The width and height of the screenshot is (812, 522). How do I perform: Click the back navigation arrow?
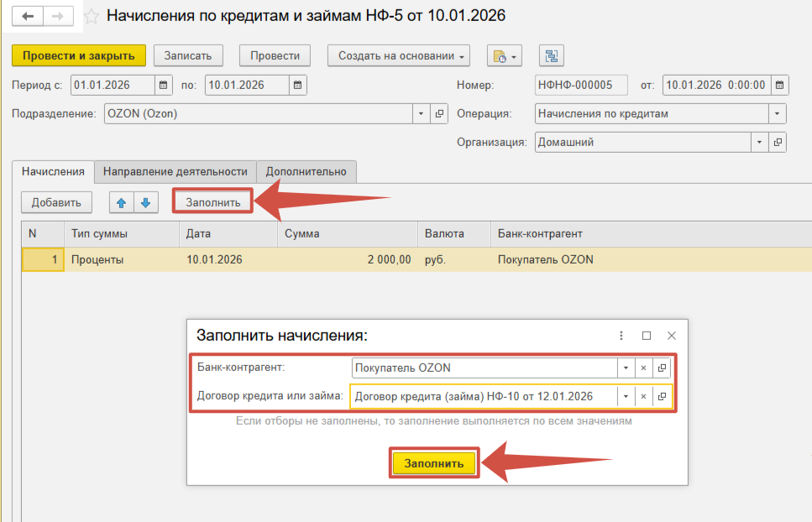pyautogui.click(x=28, y=16)
